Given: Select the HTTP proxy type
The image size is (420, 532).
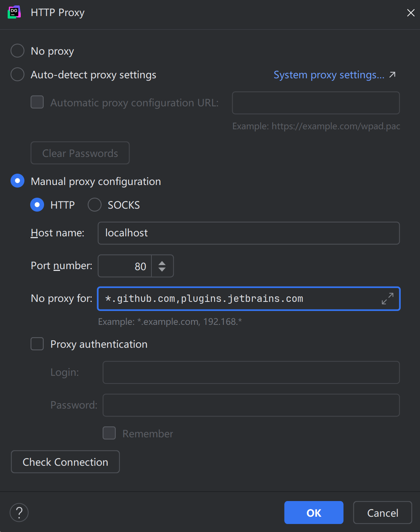Looking at the screenshot, I should click(37, 205).
